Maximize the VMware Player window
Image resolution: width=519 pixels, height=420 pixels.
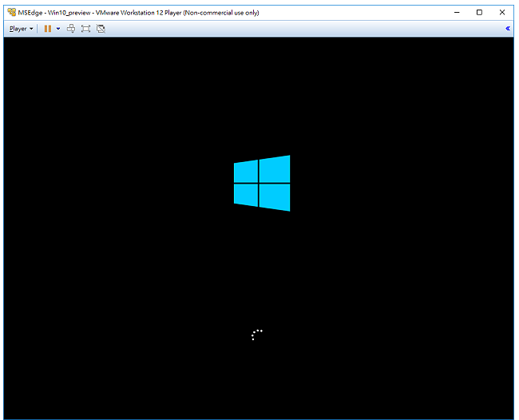pos(479,13)
